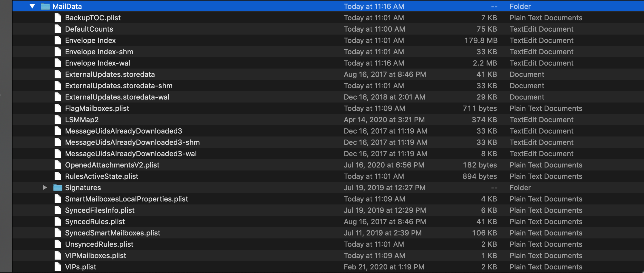Screen dimensions: 644x273
Task: Click the date Jul 11, 2019 at 2:39 PM
Action: click(x=383, y=233)
